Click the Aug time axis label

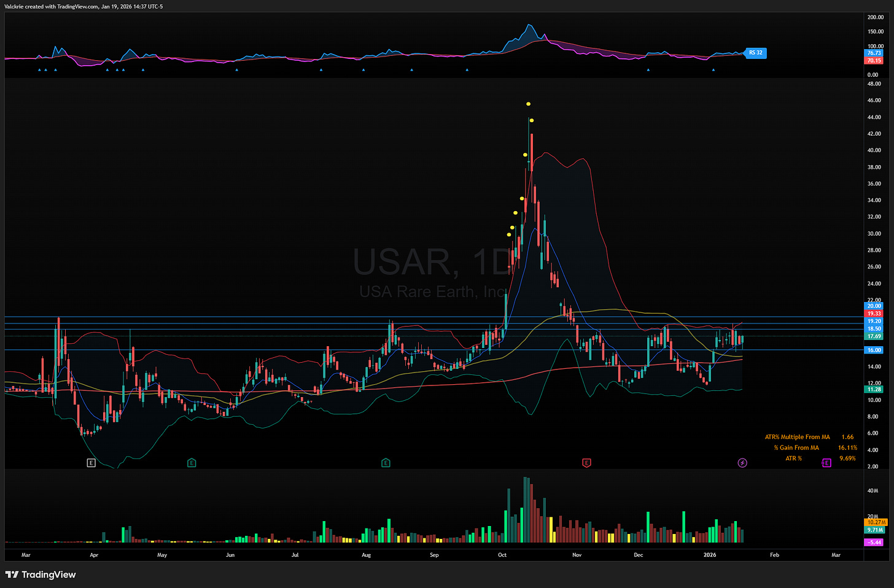(x=367, y=555)
